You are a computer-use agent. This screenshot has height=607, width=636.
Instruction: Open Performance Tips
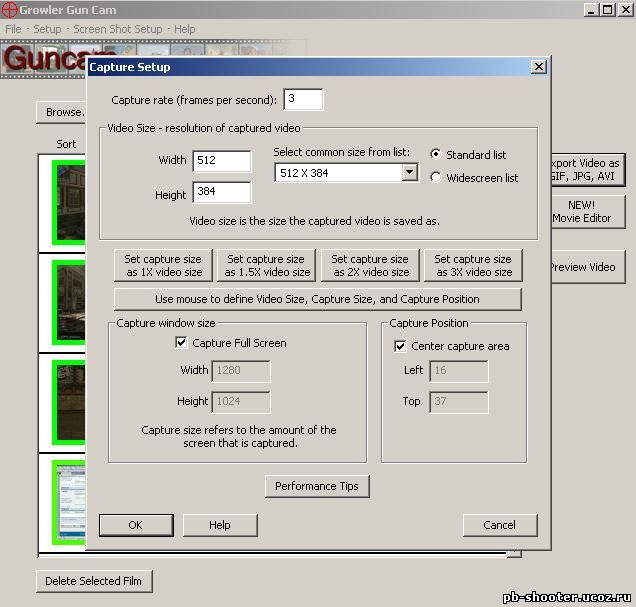(317, 486)
